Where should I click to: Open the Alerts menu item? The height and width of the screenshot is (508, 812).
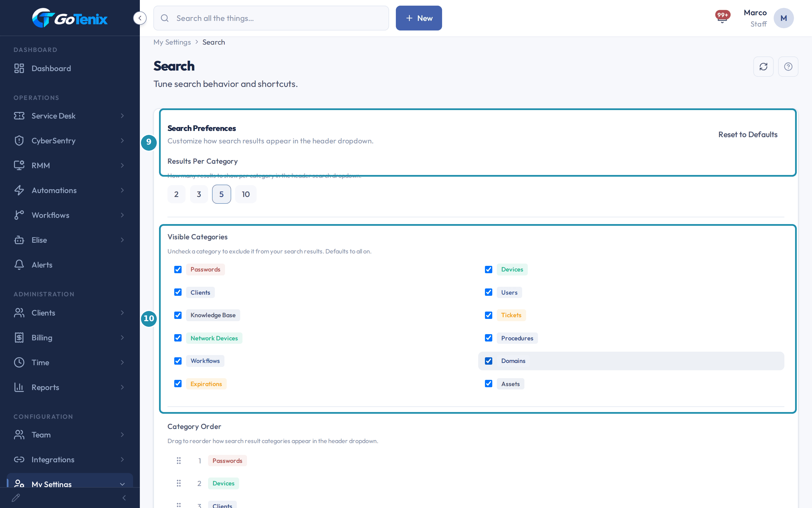tap(70, 265)
